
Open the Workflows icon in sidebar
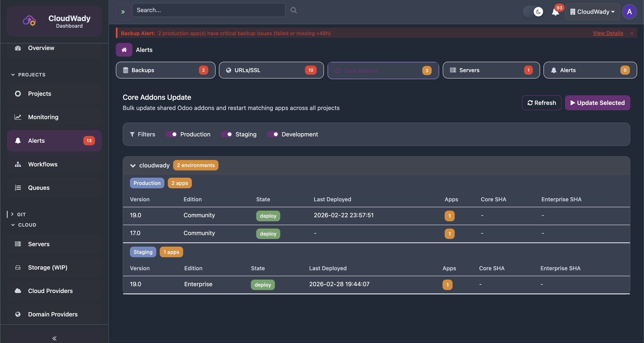coord(18,164)
